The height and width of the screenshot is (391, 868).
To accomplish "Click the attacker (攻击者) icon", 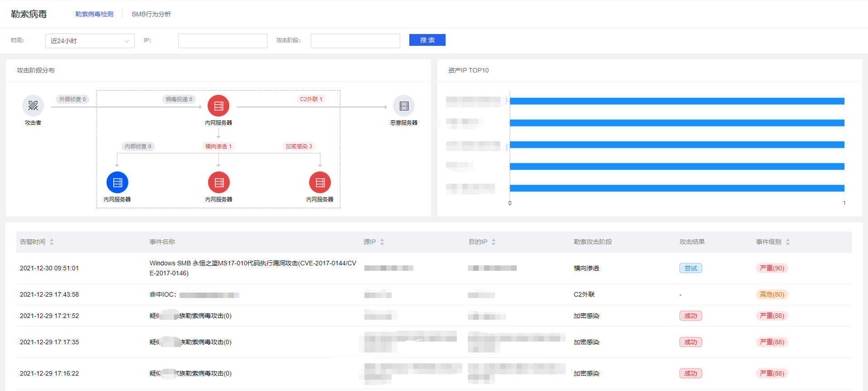I will click(33, 106).
